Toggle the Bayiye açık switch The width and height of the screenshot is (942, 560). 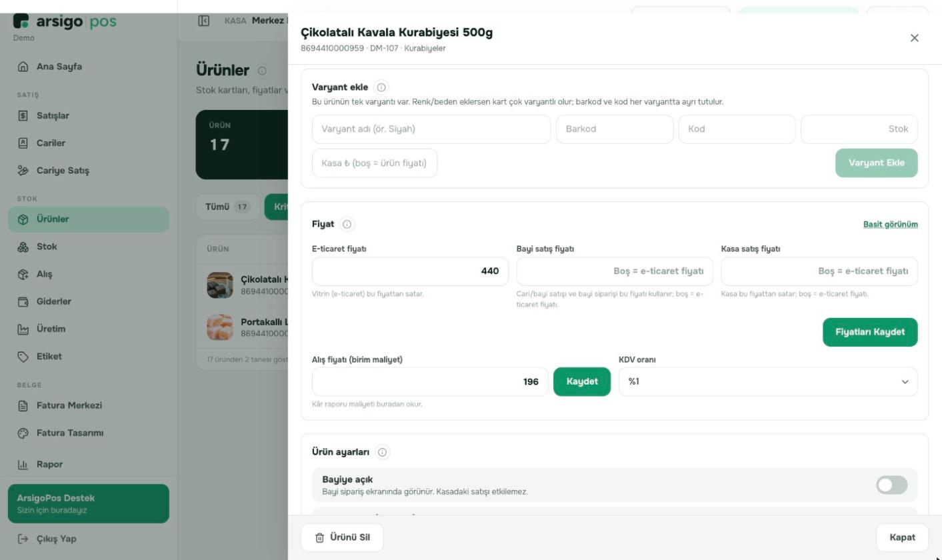click(891, 485)
